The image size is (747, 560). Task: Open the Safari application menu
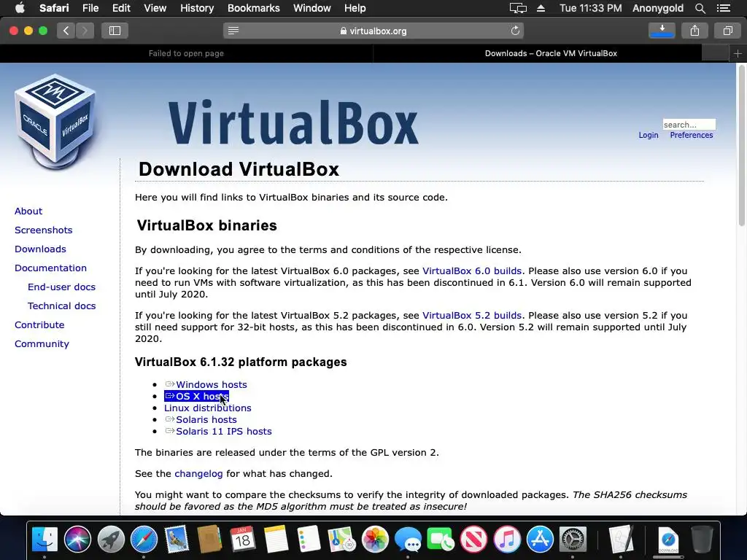54,8
